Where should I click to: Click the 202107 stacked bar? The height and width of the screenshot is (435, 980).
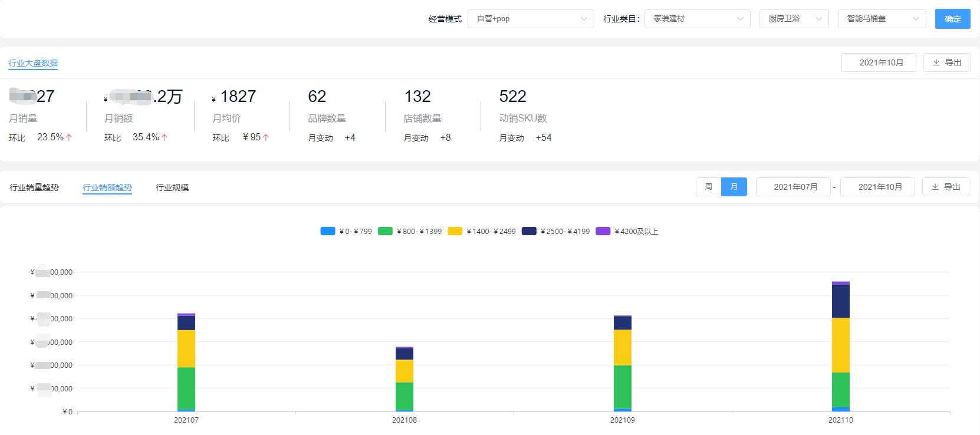pos(186,362)
